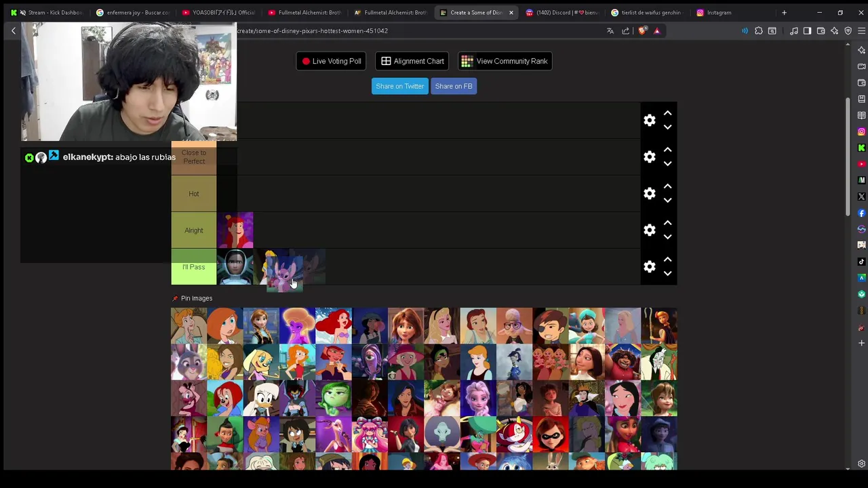Open the browser extensions puzzle icon
868x488 pixels.
coord(759,30)
